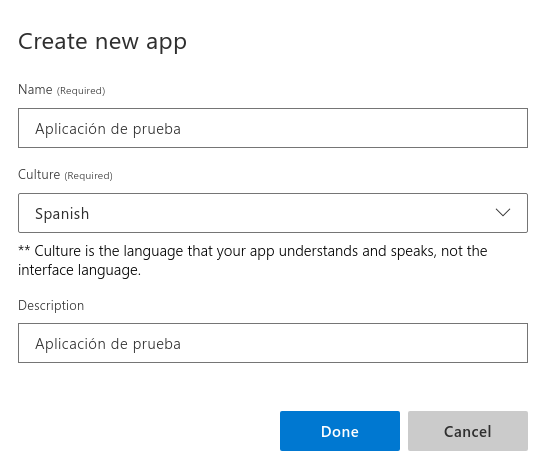Click the Culture field label

(39, 174)
